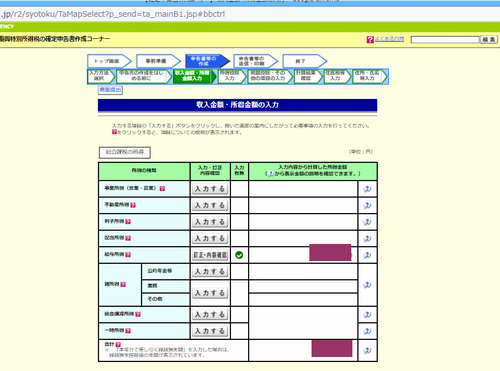Click the （単位：円） unit label
The image size is (500, 371).
coord(361,152)
